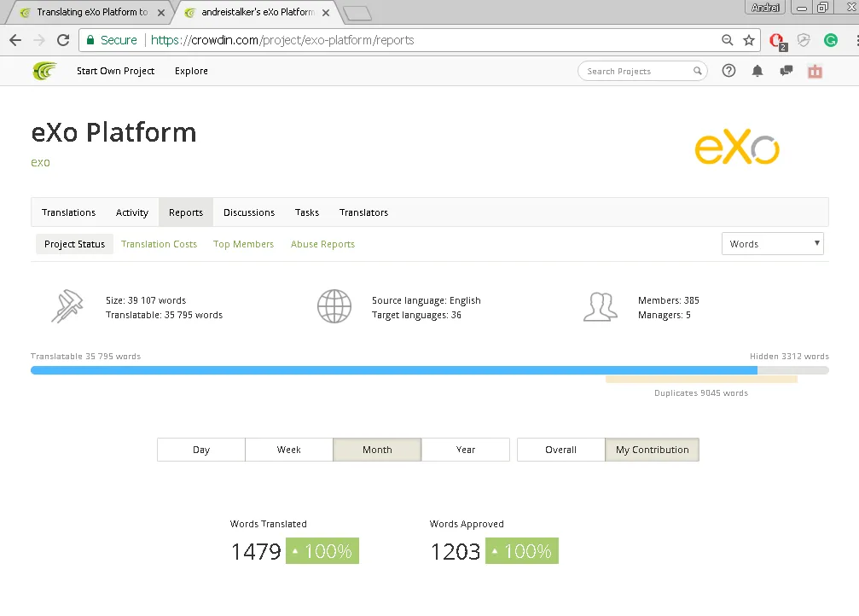Screen dimensions: 859x616
Task: Click 'Target languages: 36' text
Action: point(416,315)
